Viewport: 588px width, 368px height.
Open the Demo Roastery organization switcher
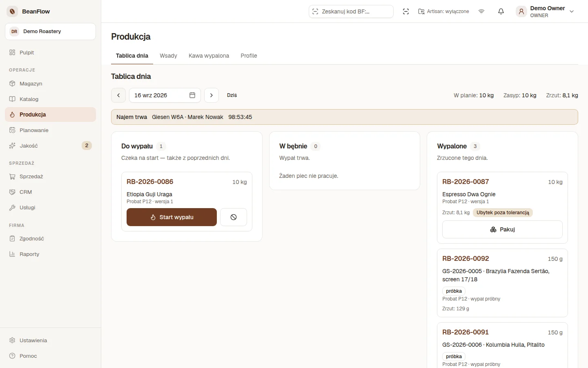click(50, 31)
